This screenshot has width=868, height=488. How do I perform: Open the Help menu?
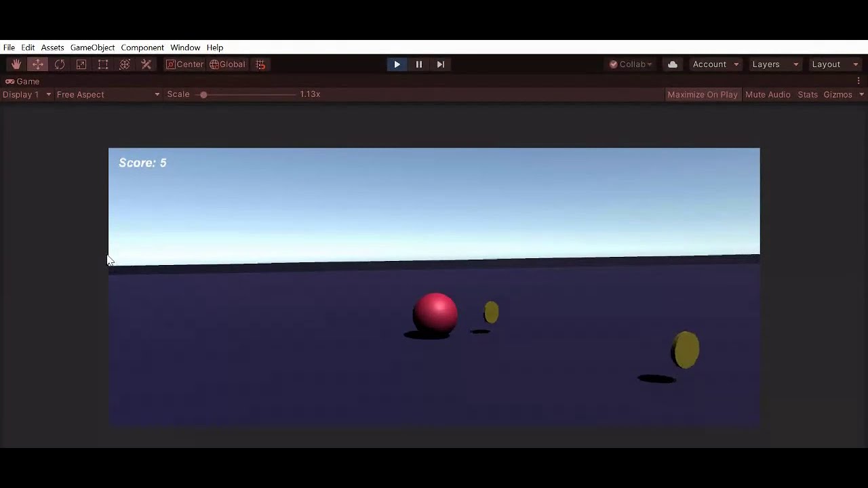pos(215,47)
